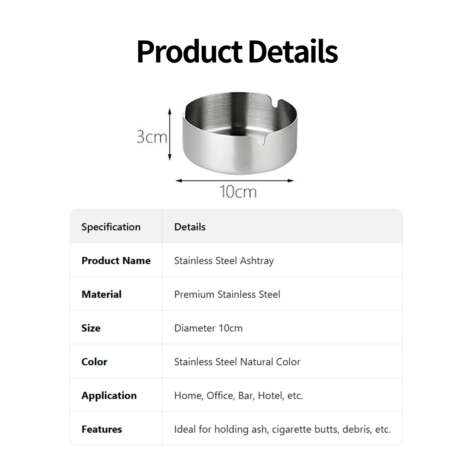Screen dimensions: 476x476
Task: Select the Stainless Steel Ashtray text
Action: 224,261
